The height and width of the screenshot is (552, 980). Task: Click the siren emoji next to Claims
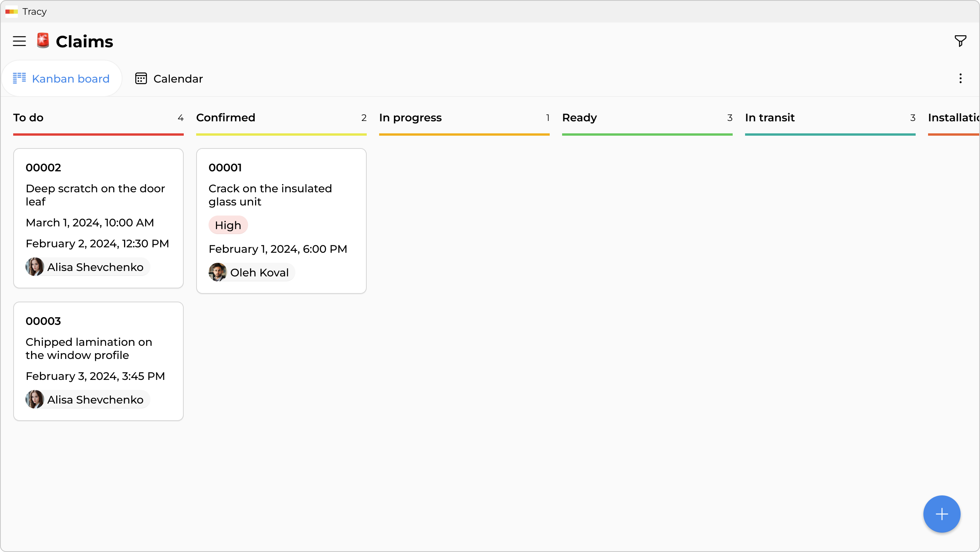click(43, 41)
